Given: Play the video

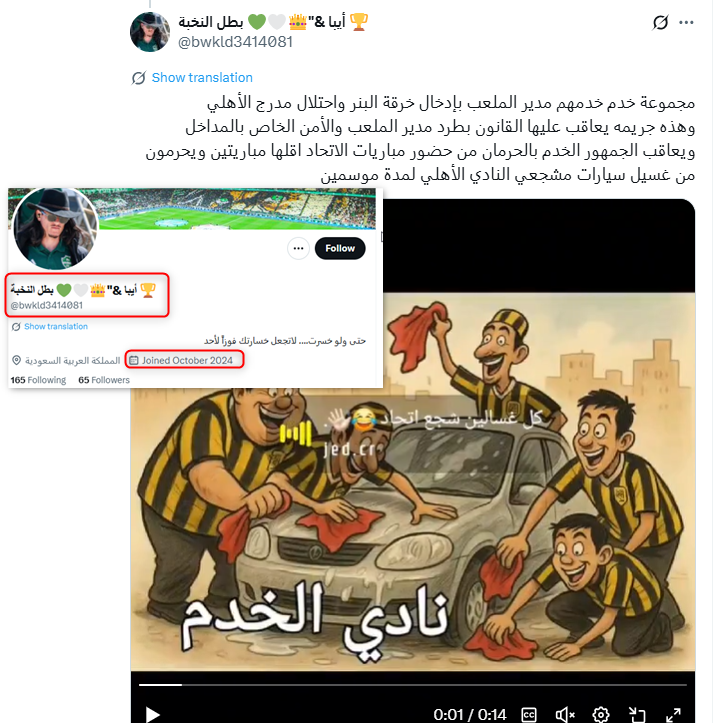Looking at the screenshot, I should [152, 715].
